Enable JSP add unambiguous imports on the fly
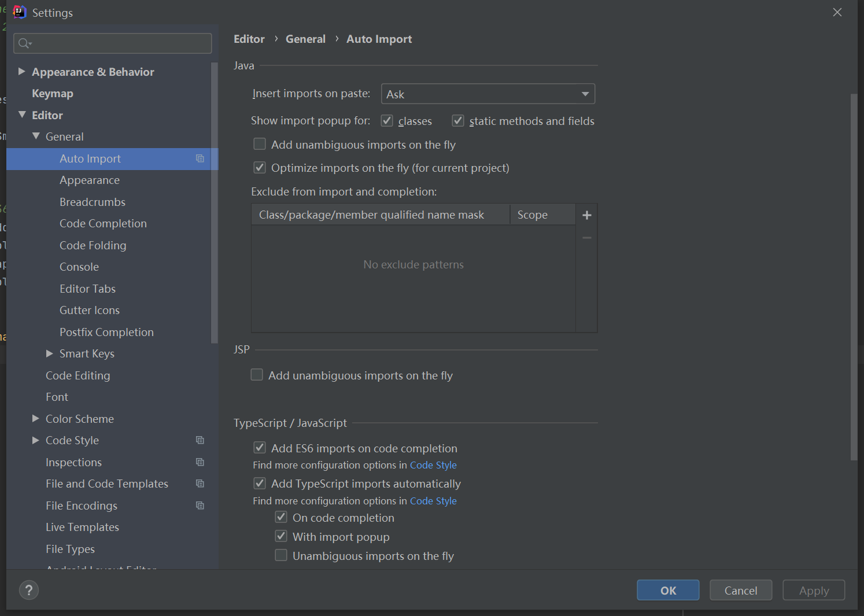 pos(257,375)
